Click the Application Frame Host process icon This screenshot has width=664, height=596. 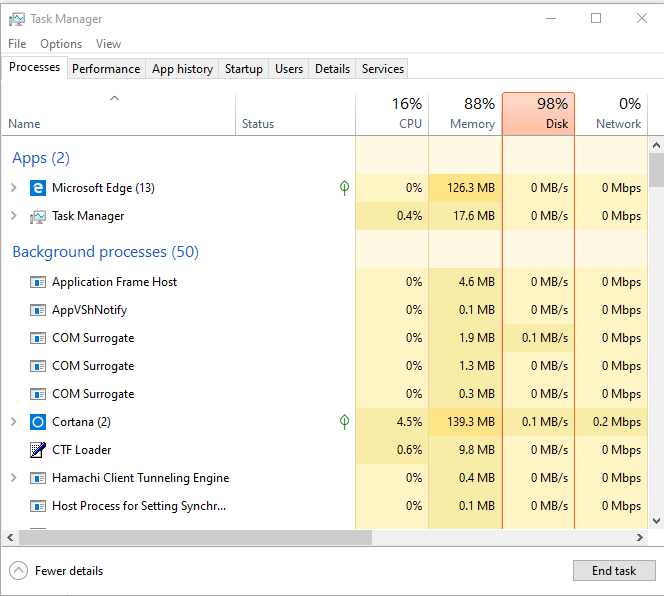tap(38, 282)
